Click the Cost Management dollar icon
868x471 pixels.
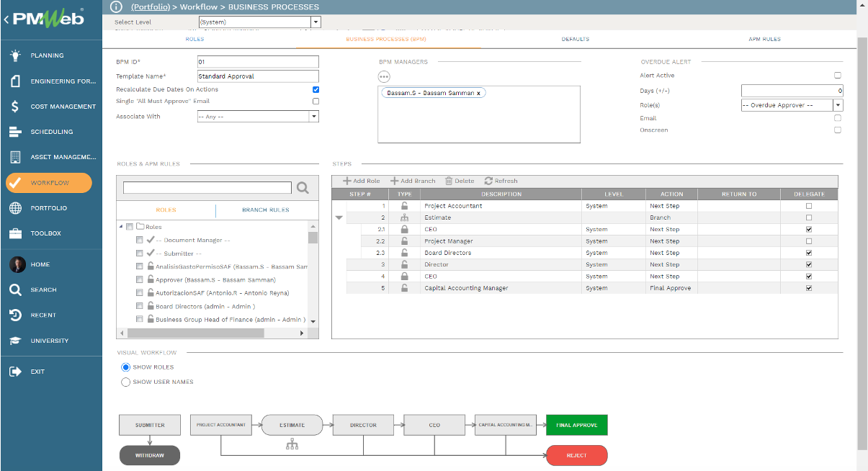pyautogui.click(x=15, y=107)
